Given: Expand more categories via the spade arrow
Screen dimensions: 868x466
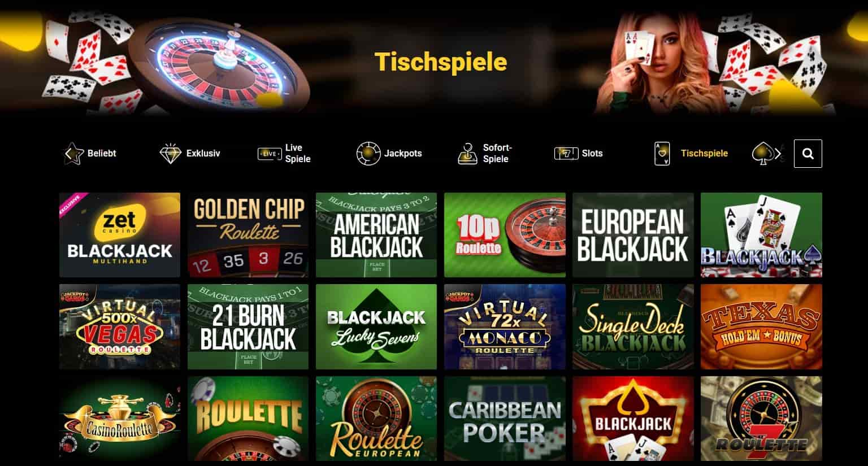Looking at the screenshot, I should tap(767, 154).
